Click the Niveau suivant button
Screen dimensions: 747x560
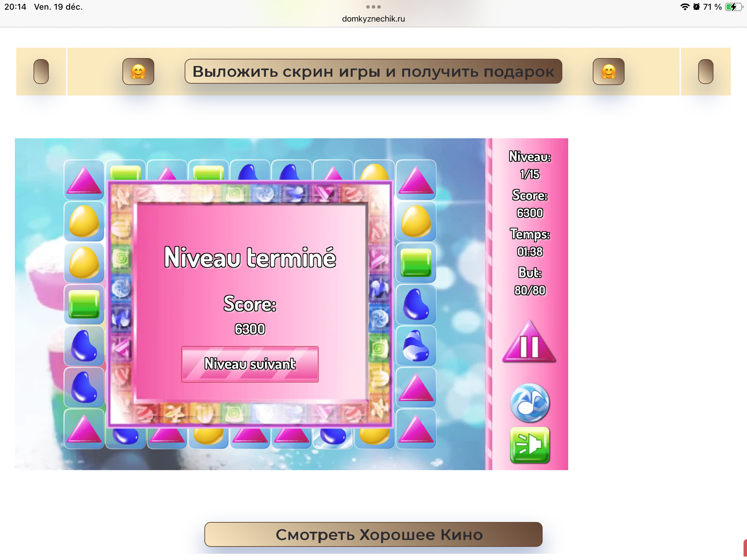coord(250,364)
